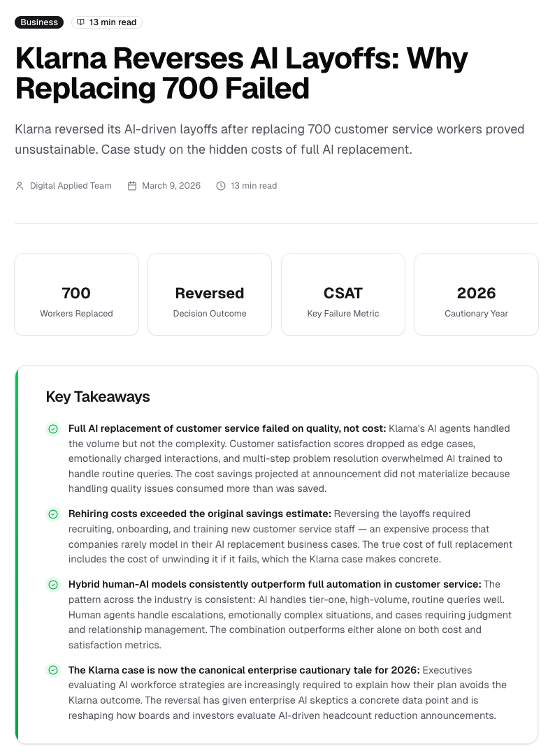Click the calendar icon before March 9, 2026
The image size is (555, 756).
point(131,186)
